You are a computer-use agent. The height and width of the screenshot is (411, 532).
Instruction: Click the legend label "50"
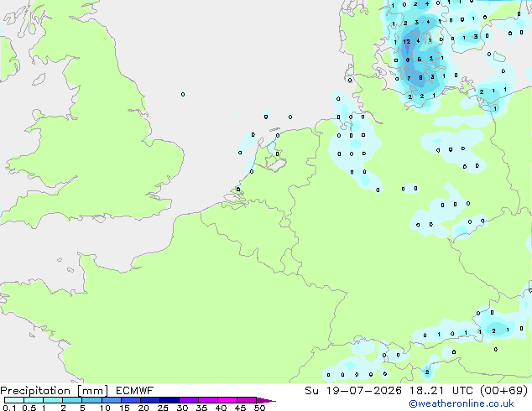point(259,408)
